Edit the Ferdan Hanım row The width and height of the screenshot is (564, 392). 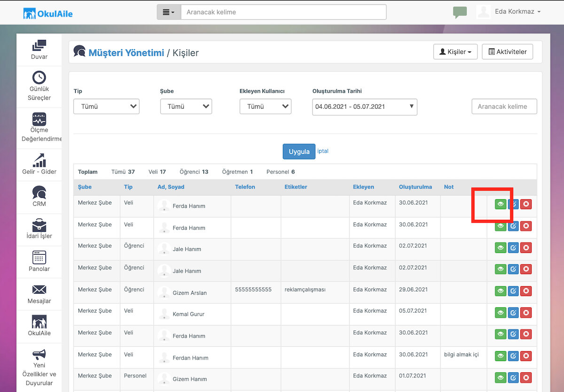coord(513,356)
